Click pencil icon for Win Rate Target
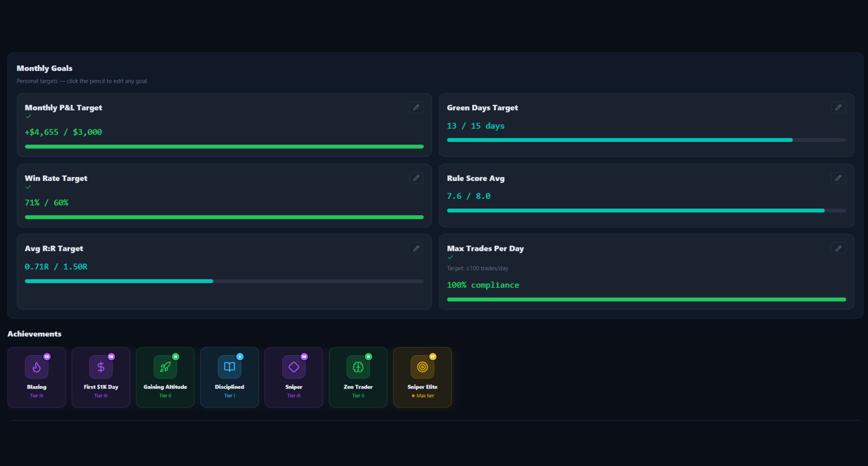 (416, 178)
